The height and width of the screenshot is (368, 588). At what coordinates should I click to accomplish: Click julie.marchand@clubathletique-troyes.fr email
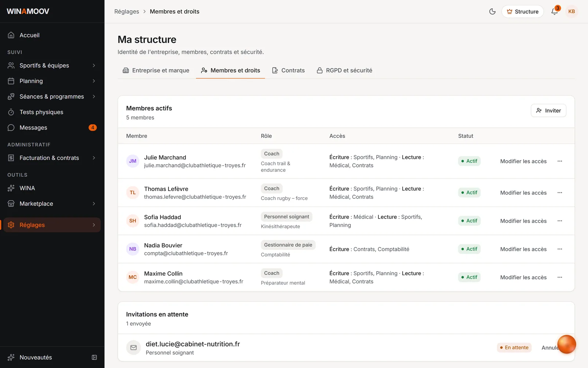tap(195, 165)
